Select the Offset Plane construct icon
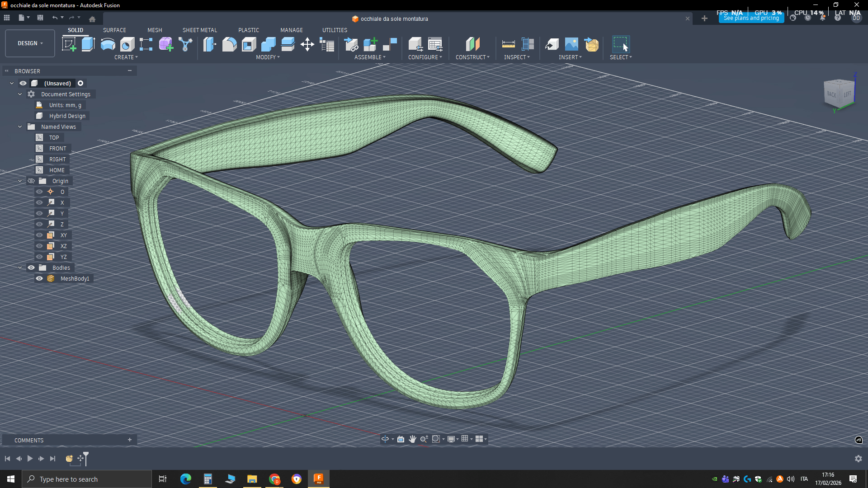This screenshot has width=868, height=488. [x=472, y=44]
